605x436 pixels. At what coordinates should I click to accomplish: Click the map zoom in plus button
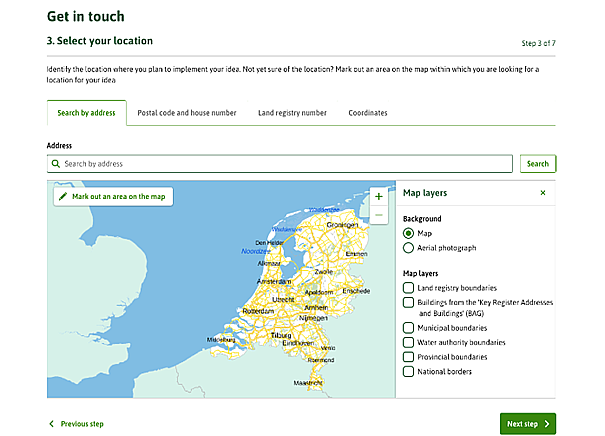pyautogui.click(x=378, y=197)
